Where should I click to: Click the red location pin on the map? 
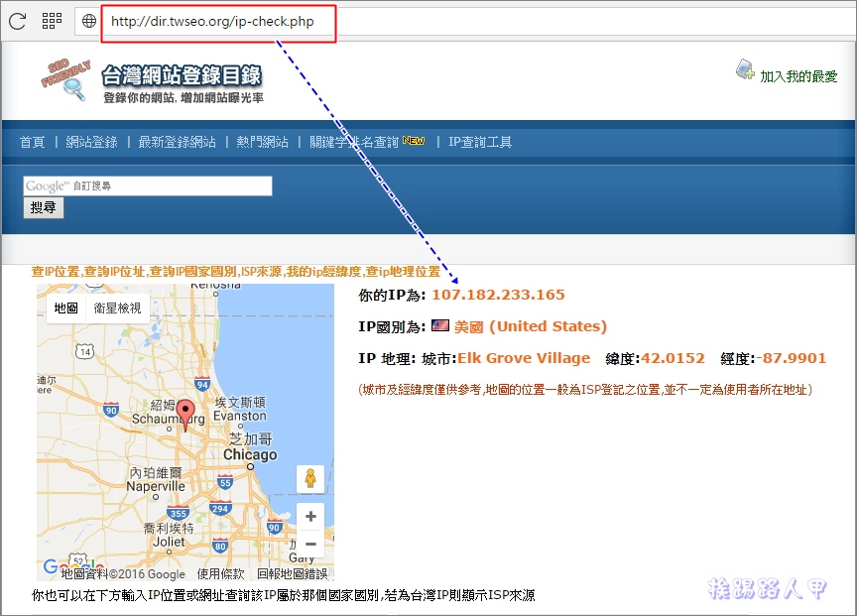tap(185, 416)
